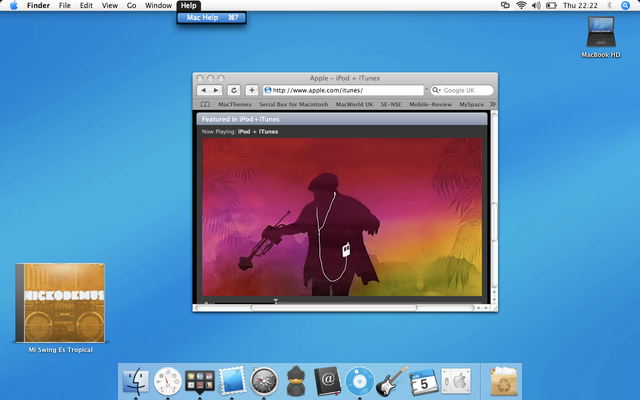
Task: Open Address Book in the Dock
Action: 328,380
